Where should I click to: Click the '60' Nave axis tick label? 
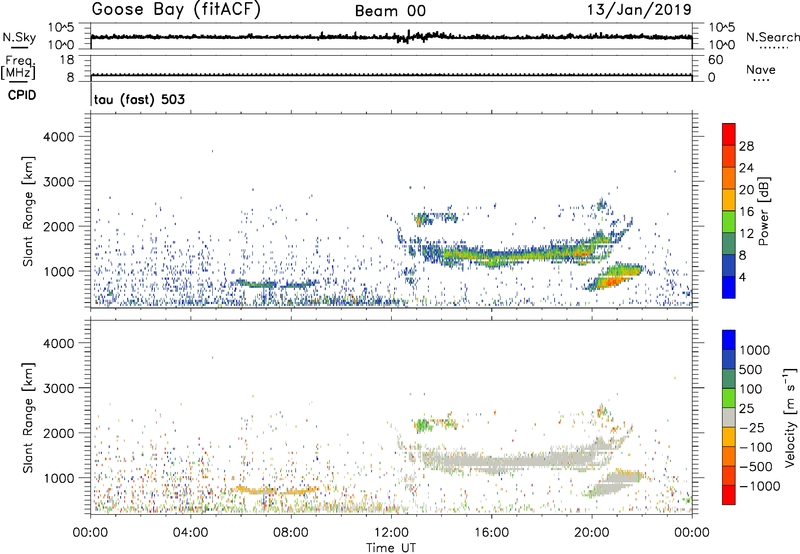pyautogui.click(x=715, y=60)
